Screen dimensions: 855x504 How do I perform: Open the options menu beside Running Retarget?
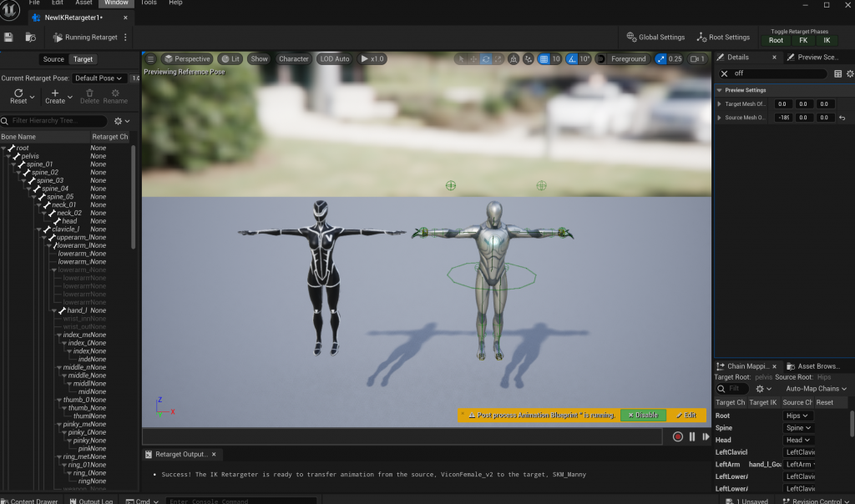tap(125, 37)
